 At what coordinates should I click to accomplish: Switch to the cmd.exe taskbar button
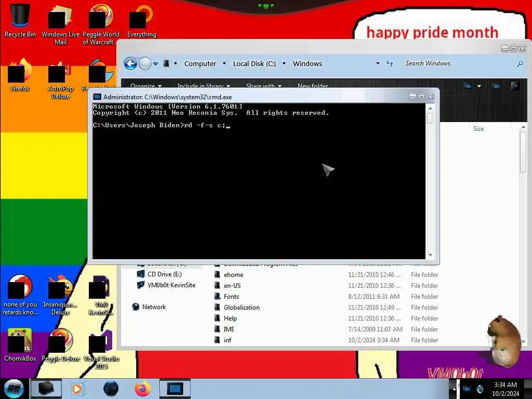pyautogui.click(x=175, y=389)
